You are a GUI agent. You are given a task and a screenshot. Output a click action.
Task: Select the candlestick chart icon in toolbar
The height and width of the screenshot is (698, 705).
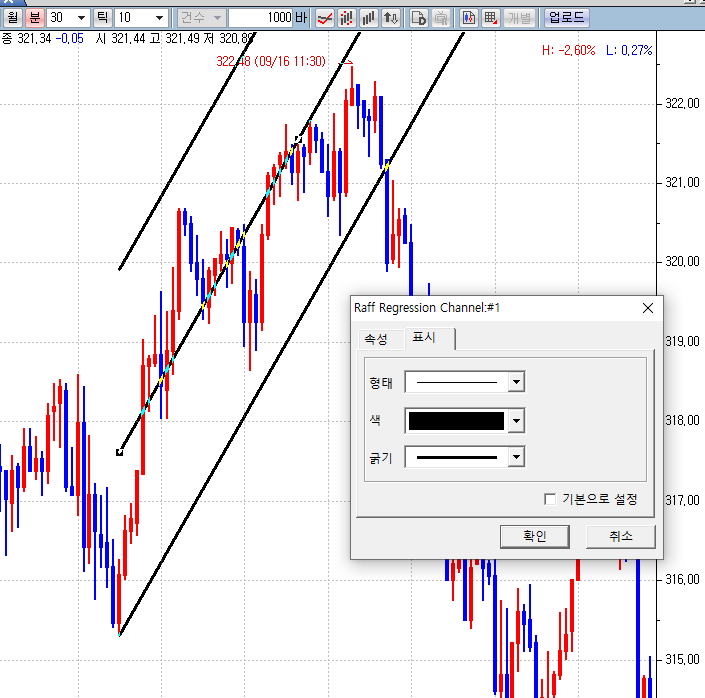click(x=347, y=18)
